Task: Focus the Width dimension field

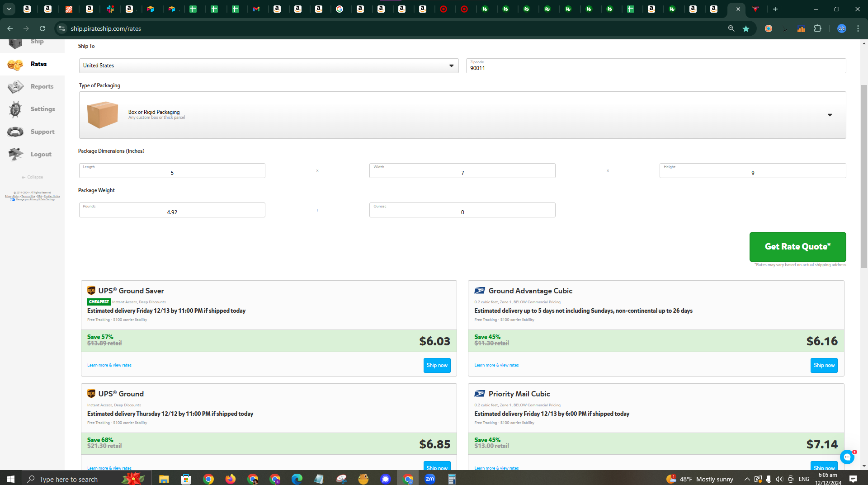Action: (462, 170)
